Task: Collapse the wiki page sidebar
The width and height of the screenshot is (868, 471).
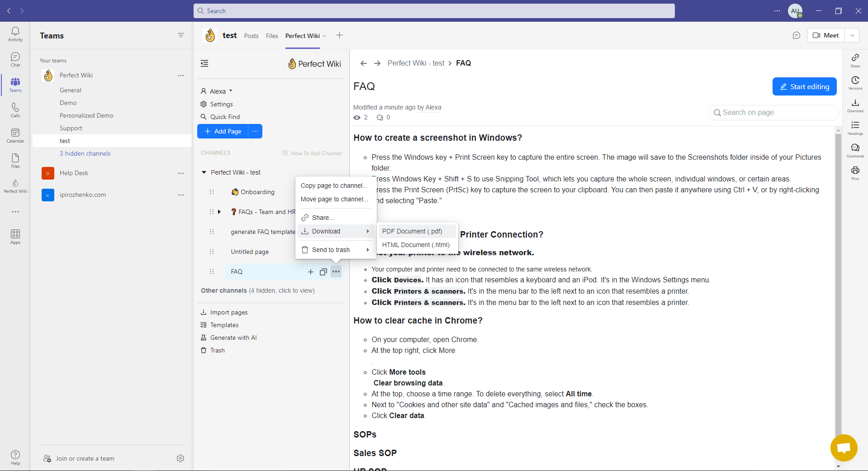Action: click(x=204, y=63)
